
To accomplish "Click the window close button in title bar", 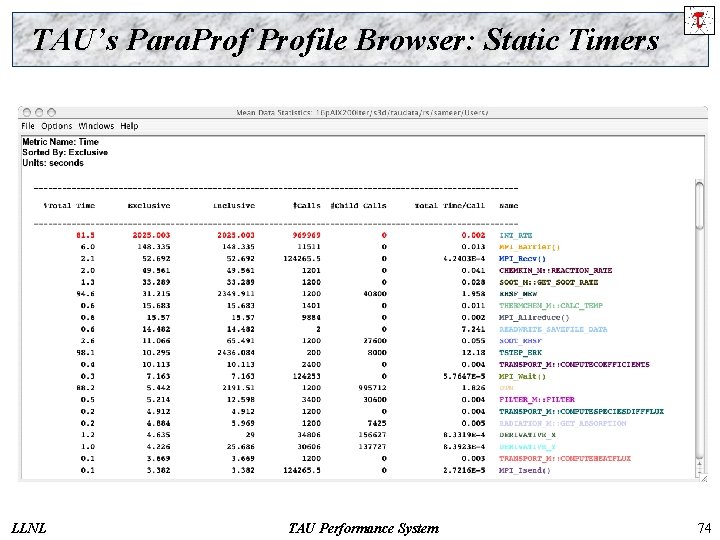I will pos(27,112).
